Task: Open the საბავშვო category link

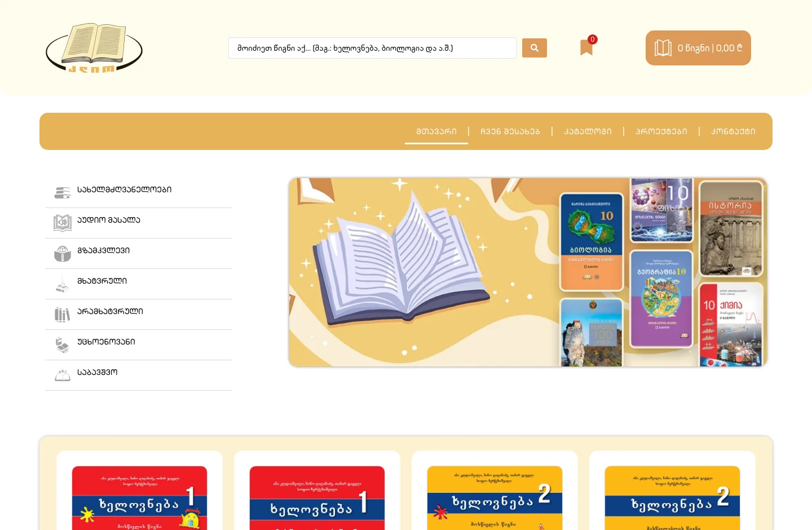Action: click(x=98, y=372)
